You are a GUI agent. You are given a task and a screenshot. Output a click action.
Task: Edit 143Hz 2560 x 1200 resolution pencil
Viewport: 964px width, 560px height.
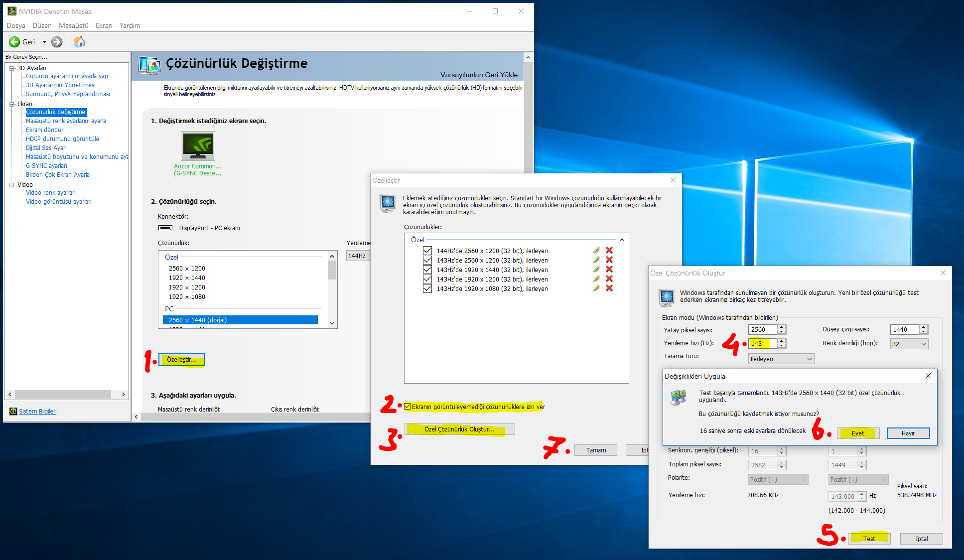(596, 260)
